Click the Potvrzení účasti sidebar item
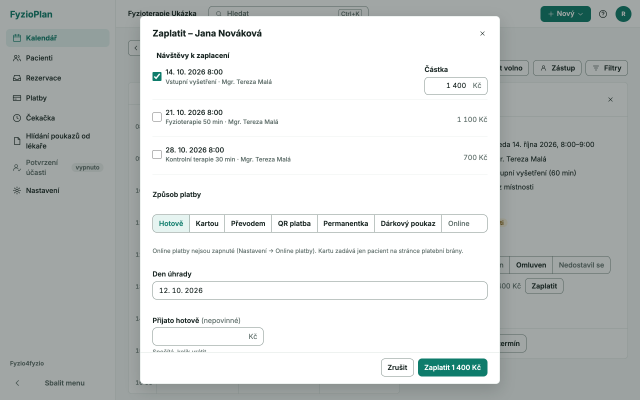The image size is (640, 400). tap(58, 167)
